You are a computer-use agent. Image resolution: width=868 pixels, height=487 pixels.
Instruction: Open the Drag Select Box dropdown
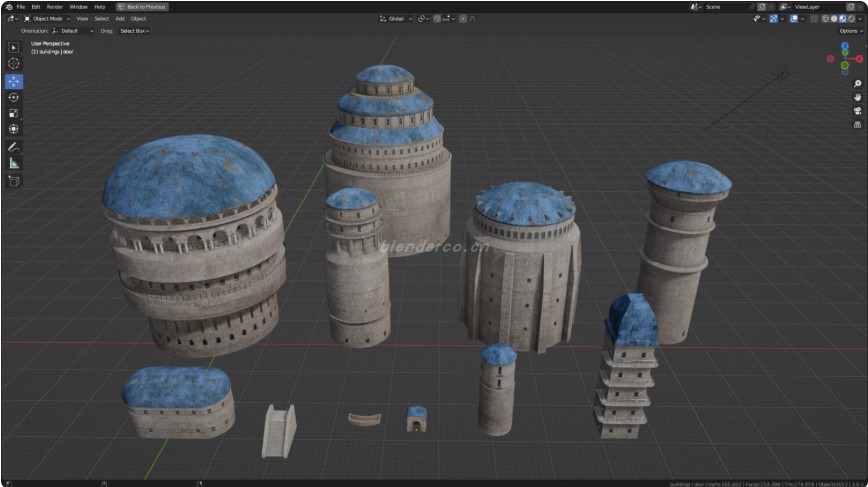tap(135, 31)
